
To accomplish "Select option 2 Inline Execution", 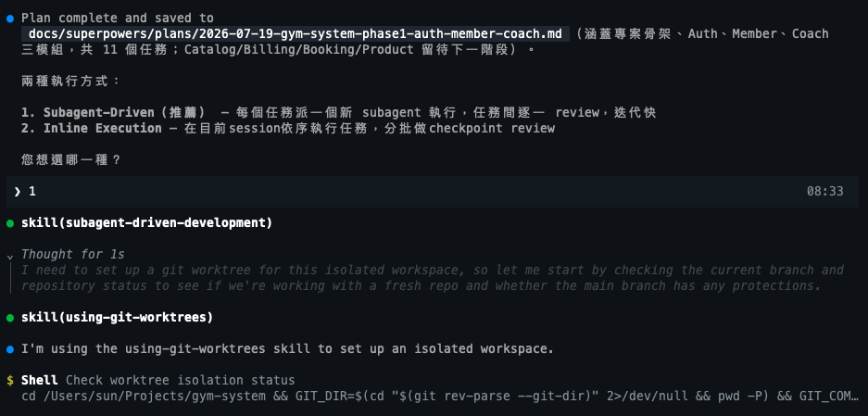I will (92, 128).
